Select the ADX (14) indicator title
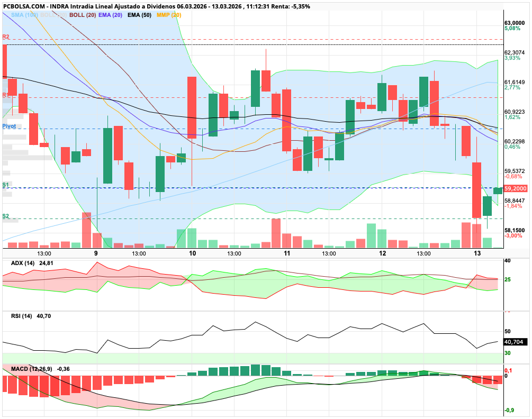Viewport: 532px width, 419px height. [x=23, y=263]
